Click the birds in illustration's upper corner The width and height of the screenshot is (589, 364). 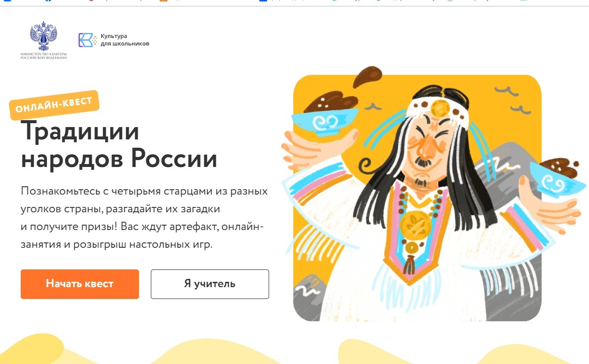tap(512, 100)
